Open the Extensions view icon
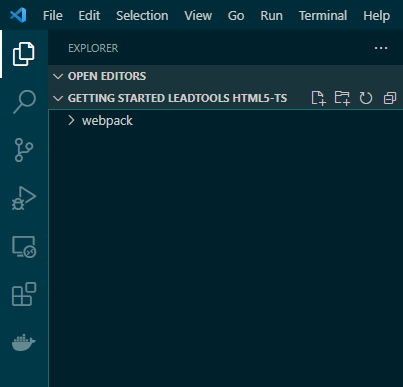The height and width of the screenshot is (387, 403). point(24,294)
